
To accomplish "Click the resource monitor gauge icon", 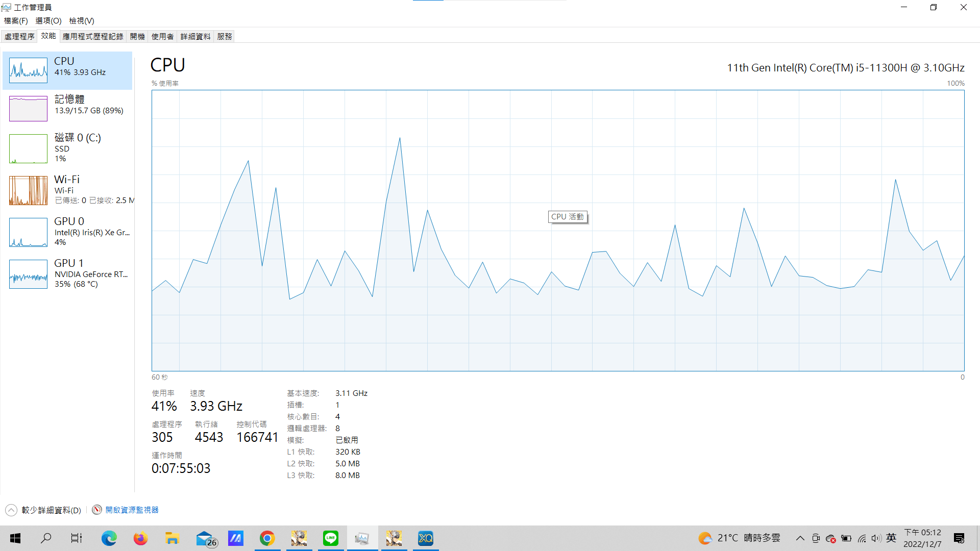I will [97, 510].
